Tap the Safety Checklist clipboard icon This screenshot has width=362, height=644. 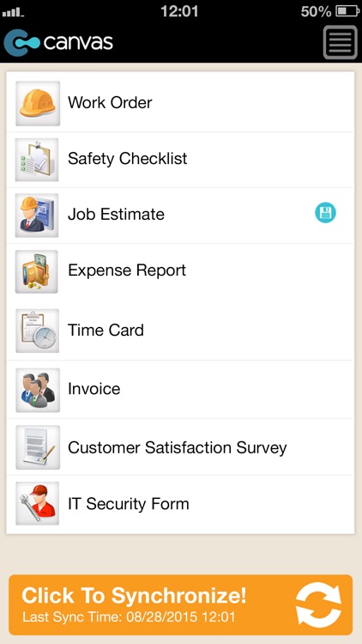tap(37, 160)
